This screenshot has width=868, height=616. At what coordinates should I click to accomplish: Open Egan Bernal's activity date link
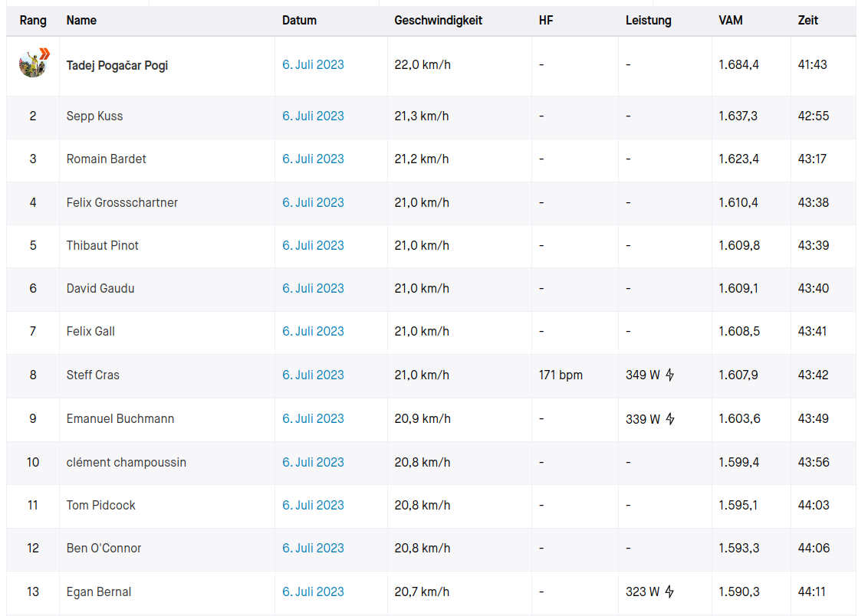click(x=313, y=591)
